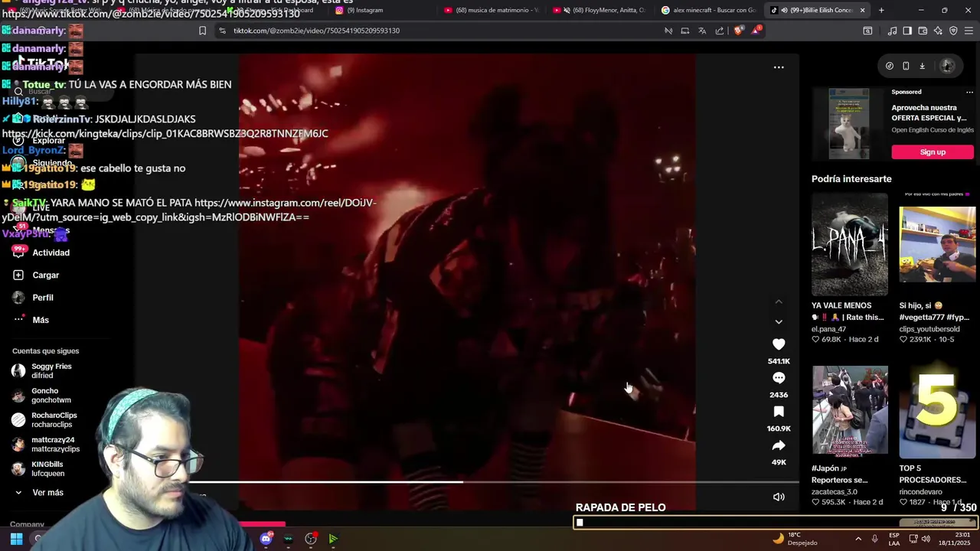Switch to alex minecraft Google tab
Image resolution: width=980 pixels, height=551 pixels.
[710, 10]
